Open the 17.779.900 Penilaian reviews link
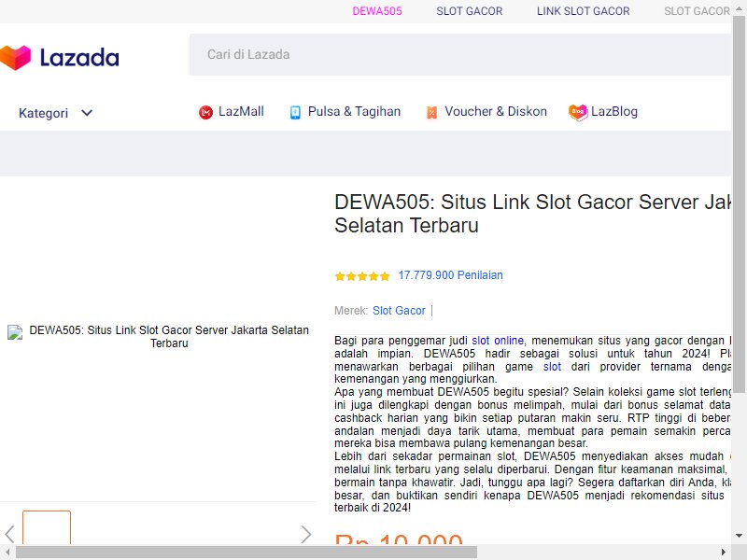 pyautogui.click(x=450, y=275)
